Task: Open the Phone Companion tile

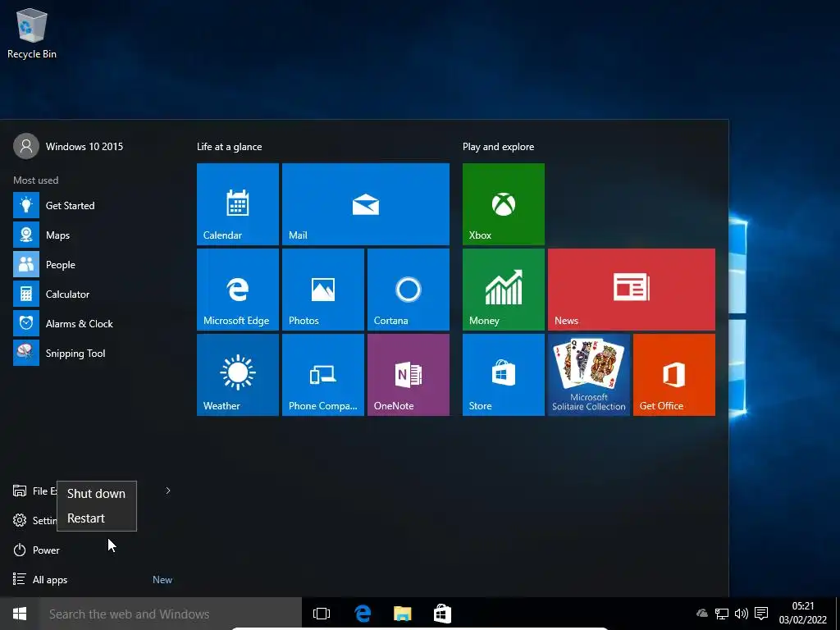Action: coord(323,374)
